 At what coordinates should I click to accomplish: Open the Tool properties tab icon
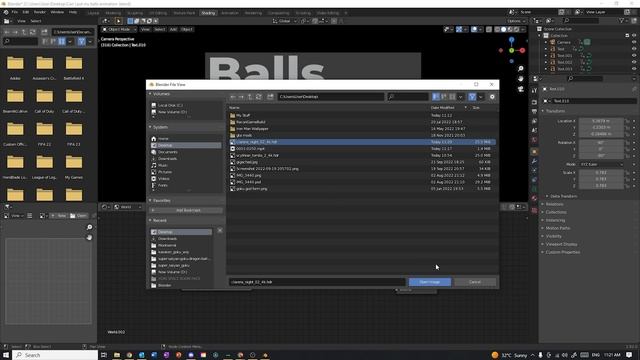click(534, 91)
